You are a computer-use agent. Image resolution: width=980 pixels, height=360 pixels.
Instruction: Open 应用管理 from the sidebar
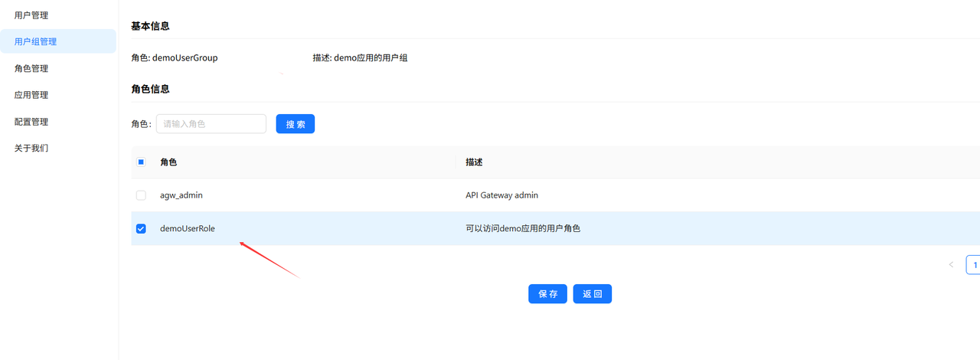coord(31,95)
